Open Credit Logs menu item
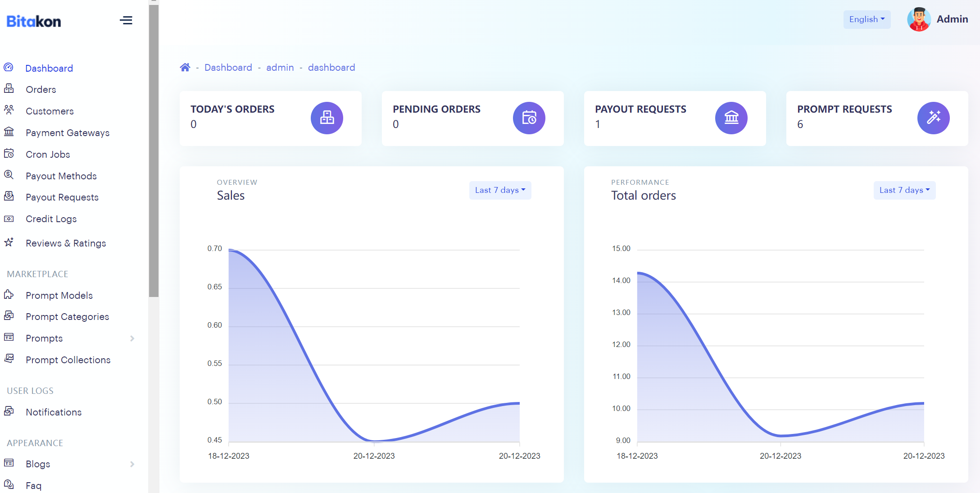 coord(51,219)
